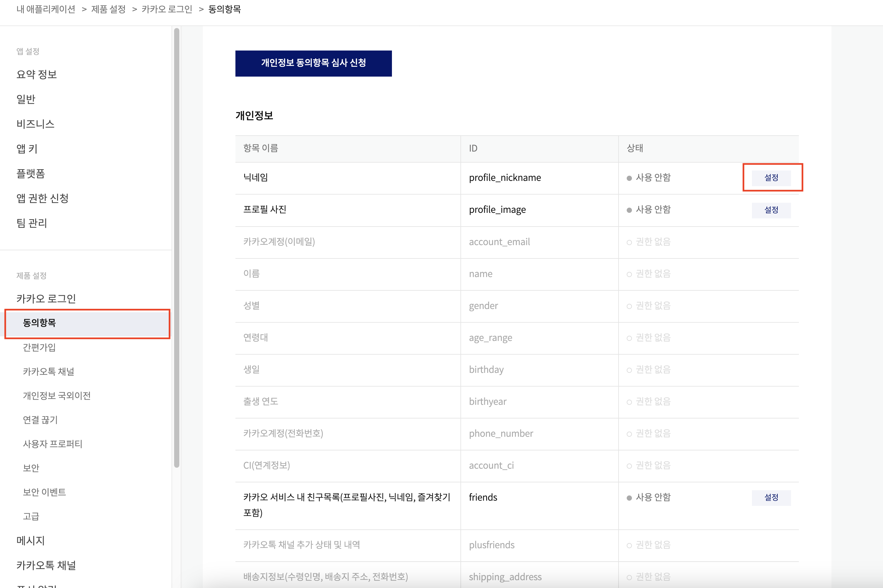Click 개인정보 동의항목 심사 신청 button
Image resolution: width=883 pixels, height=588 pixels.
point(313,63)
